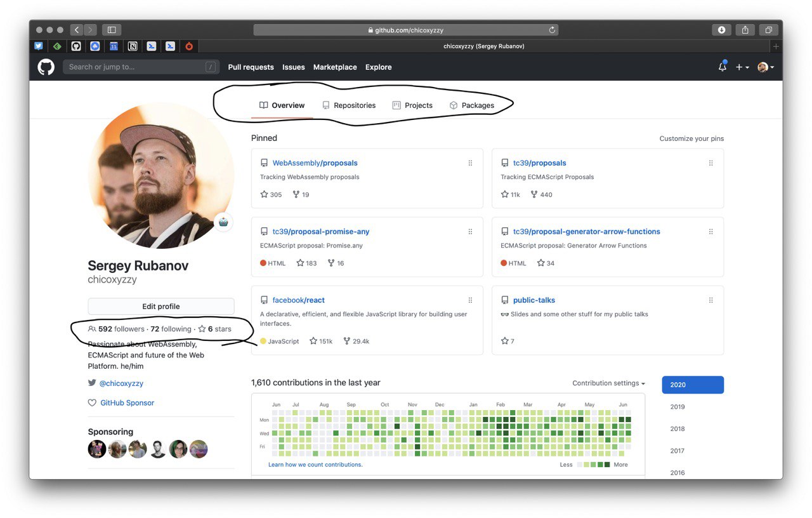Viewport: 812px width, 518px height.
Task: Grab the drag handle on tc39/proposal-promise-any card
Action: tap(470, 232)
